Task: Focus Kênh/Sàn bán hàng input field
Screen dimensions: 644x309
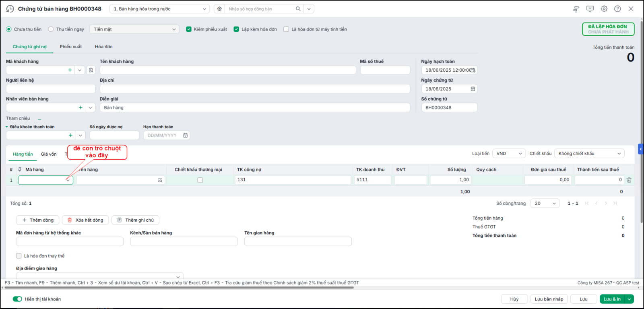Action: tap(184, 241)
